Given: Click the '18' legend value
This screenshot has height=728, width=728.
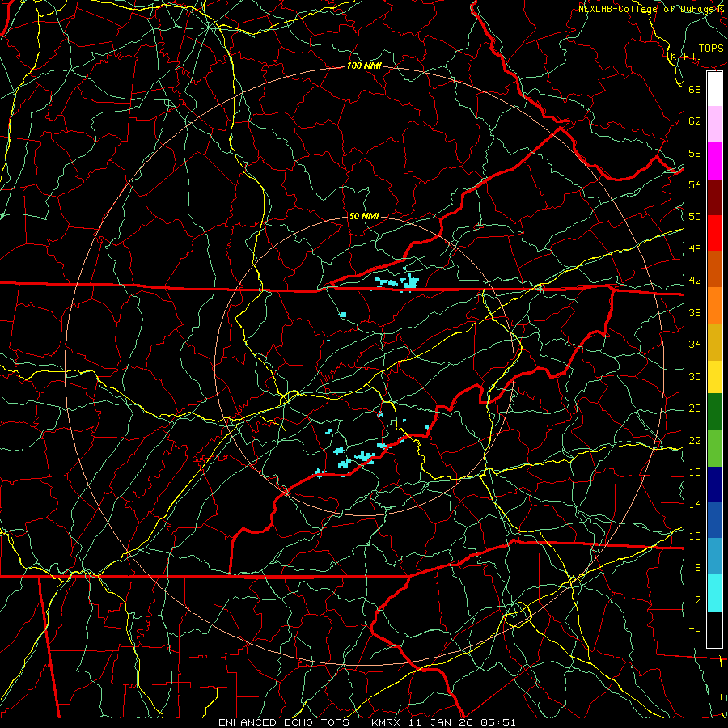Looking at the screenshot, I should [695, 472].
